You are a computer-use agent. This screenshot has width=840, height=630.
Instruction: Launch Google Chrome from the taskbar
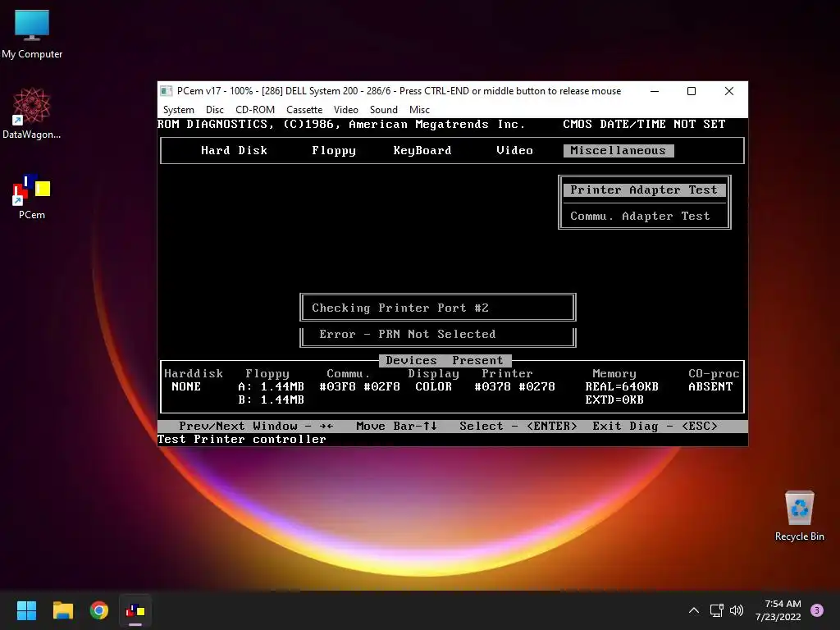[x=99, y=610]
